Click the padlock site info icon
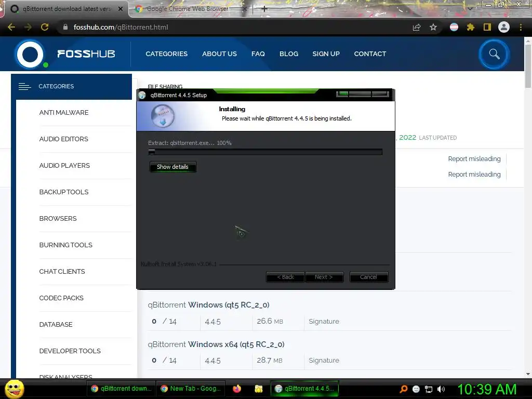This screenshot has width=532, height=399. click(x=65, y=27)
